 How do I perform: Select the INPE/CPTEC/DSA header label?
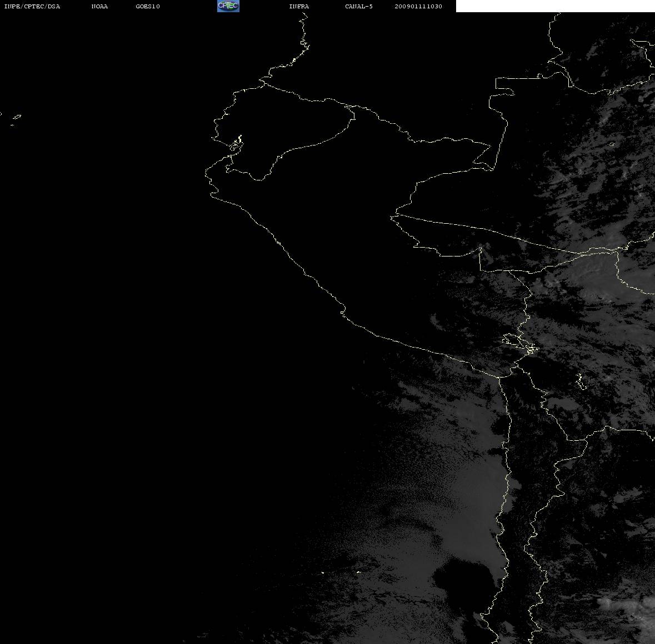tap(32, 6)
